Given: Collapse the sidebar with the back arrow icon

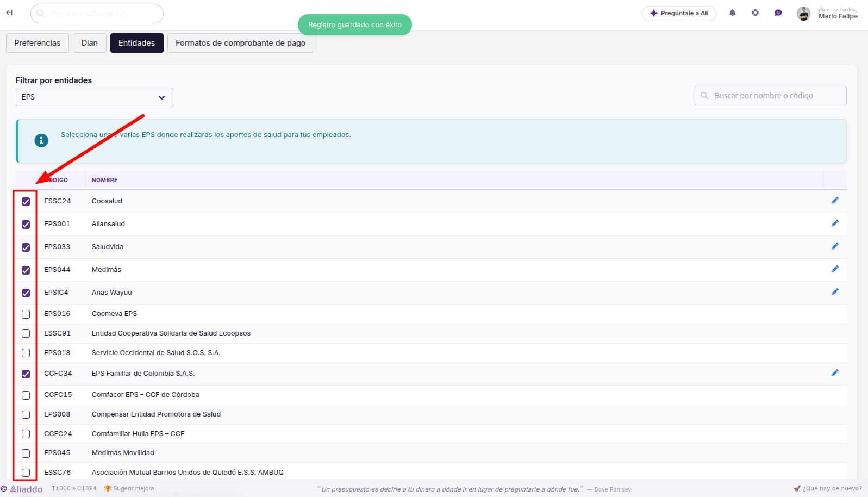Looking at the screenshot, I should coord(9,13).
